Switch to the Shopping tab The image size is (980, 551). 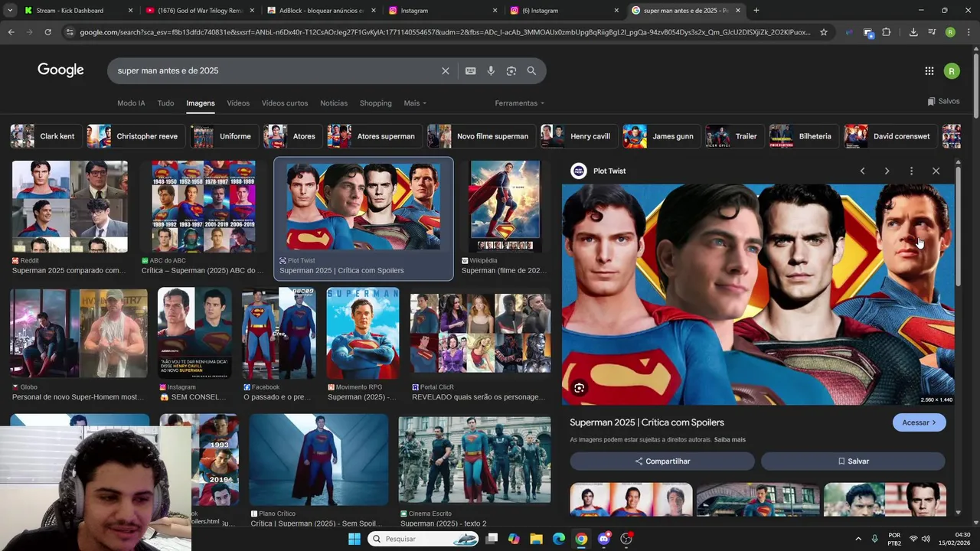(375, 103)
